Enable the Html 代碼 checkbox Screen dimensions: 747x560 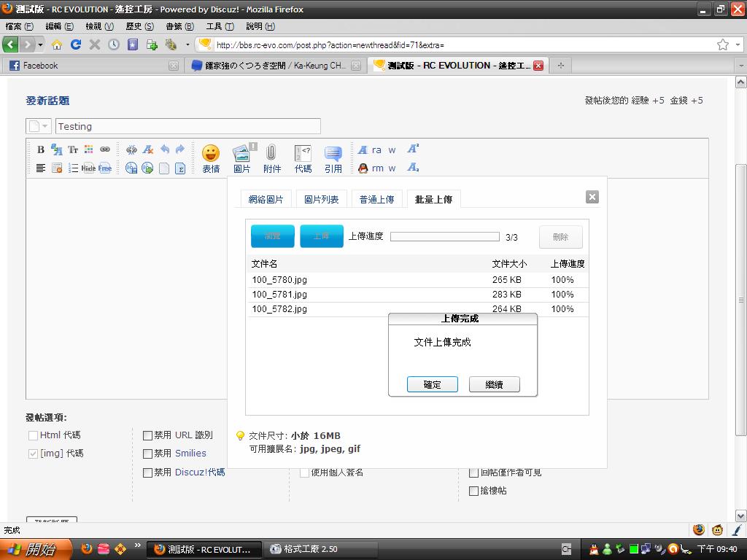click(33, 435)
